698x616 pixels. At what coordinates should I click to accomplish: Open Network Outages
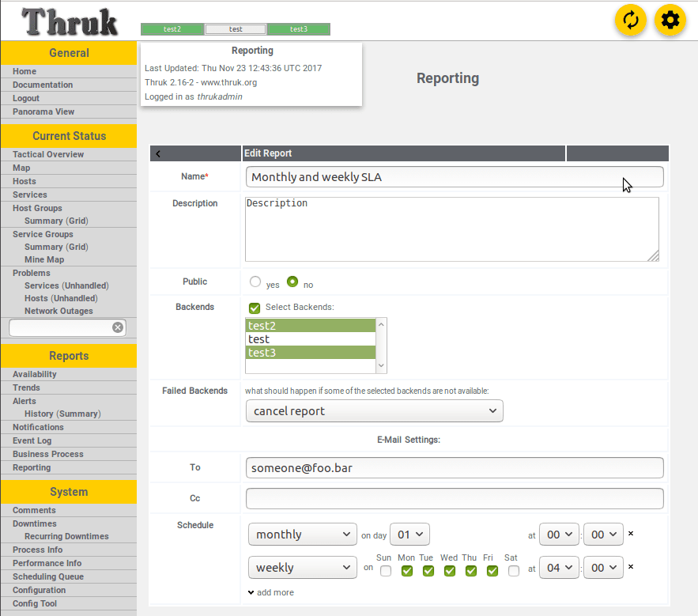[58, 311]
